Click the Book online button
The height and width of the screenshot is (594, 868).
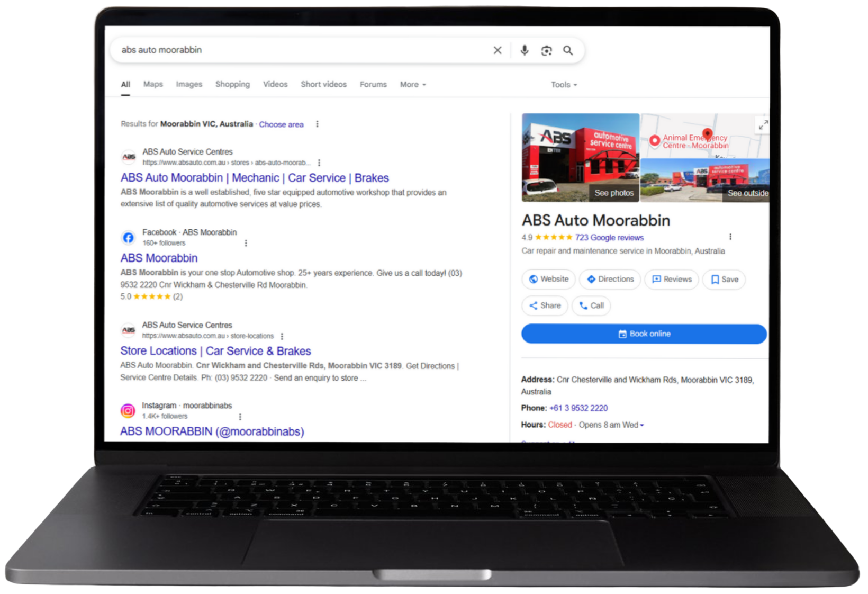point(644,334)
